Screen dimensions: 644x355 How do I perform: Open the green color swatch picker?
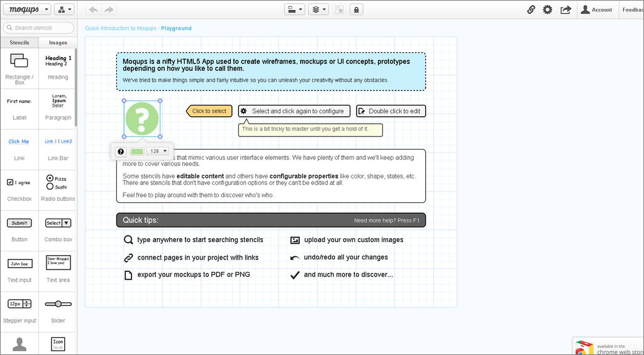point(136,151)
